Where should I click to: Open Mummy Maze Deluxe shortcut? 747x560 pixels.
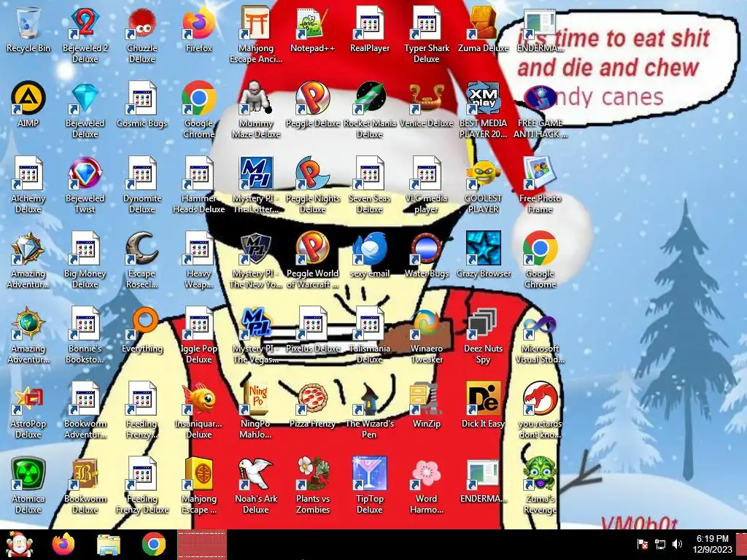pos(256,109)
